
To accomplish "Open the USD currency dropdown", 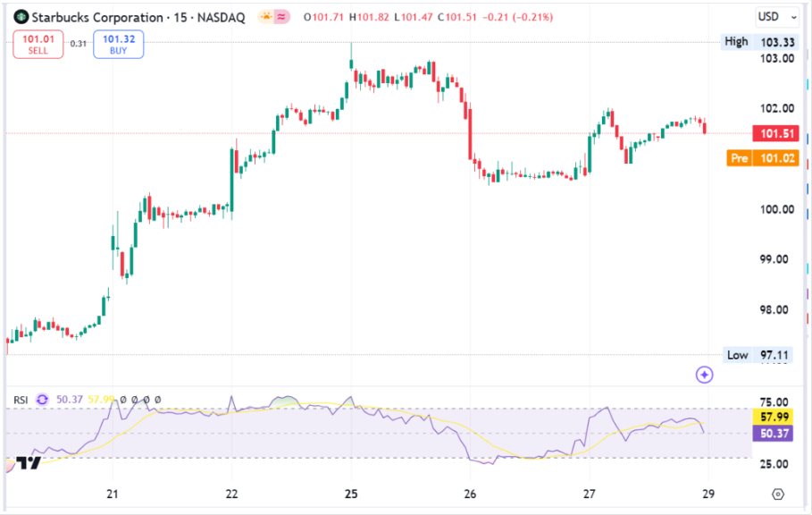I will point(772,16).
